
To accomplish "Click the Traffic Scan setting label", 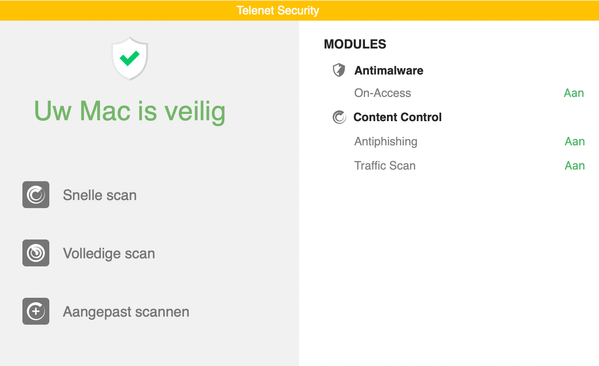I will pos(385,165).
